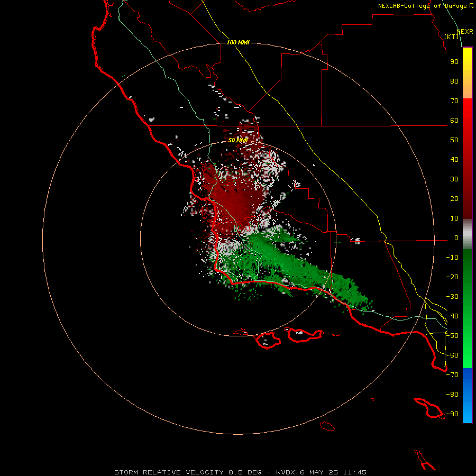Click the positive 10 scale value

pos(454,218)
